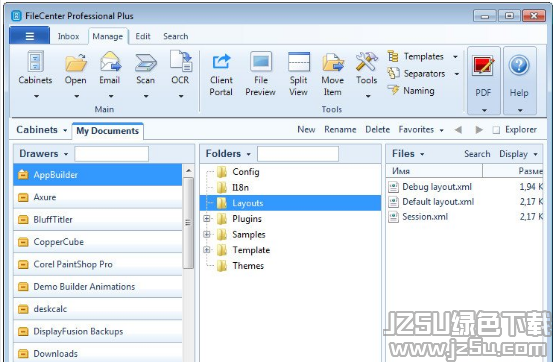Click the Folders filter input field
The width and height of the screenshot is (553, 362).
click(298, 154)
